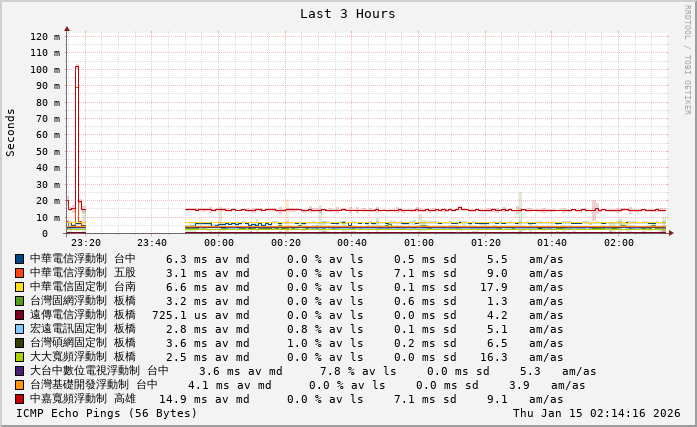Screen dimensions: 697x427
Task: Click the 100 m value on y-axis
Action: point(44,70)
